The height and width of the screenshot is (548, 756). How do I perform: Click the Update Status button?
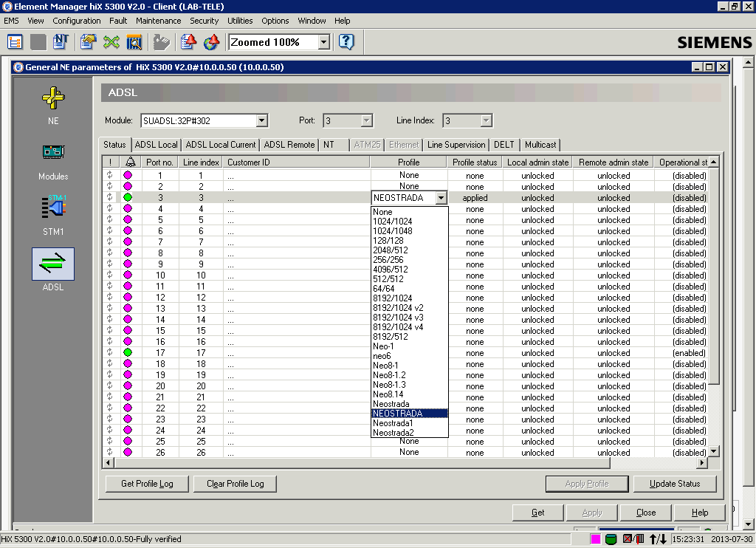(x=675, y=484)
